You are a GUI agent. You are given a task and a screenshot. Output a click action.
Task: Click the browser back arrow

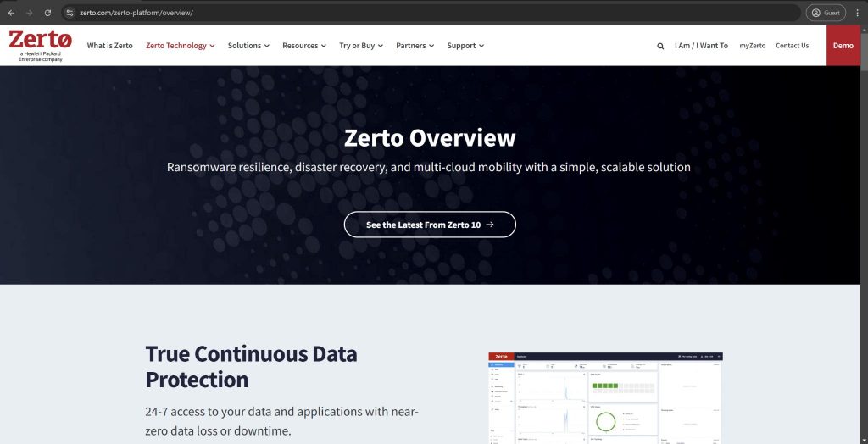[x=11, y=13]
